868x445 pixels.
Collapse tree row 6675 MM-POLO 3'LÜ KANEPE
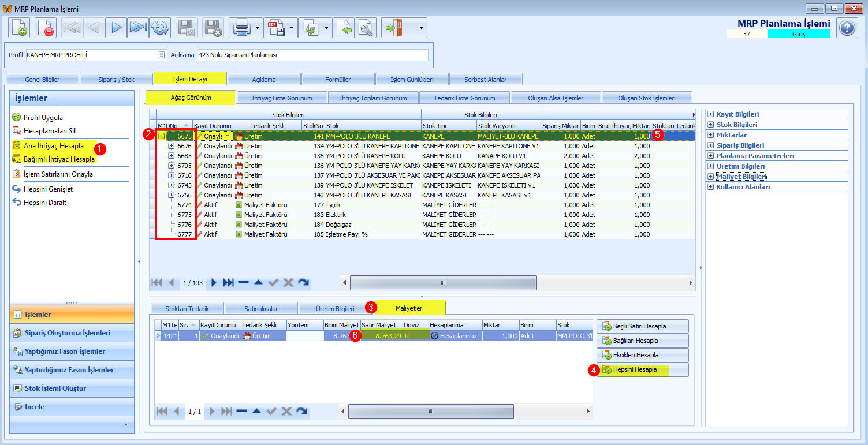coord(162,136)
